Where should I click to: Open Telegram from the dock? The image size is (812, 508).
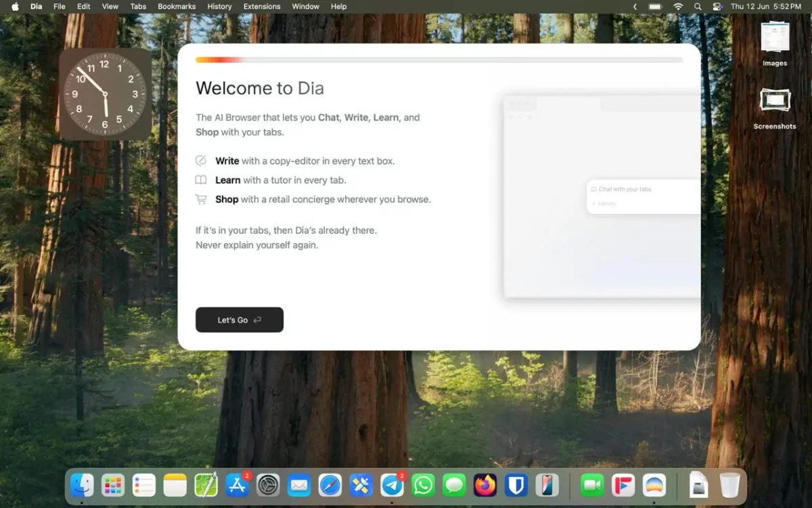pyautogui.click(x=392, y=485)
